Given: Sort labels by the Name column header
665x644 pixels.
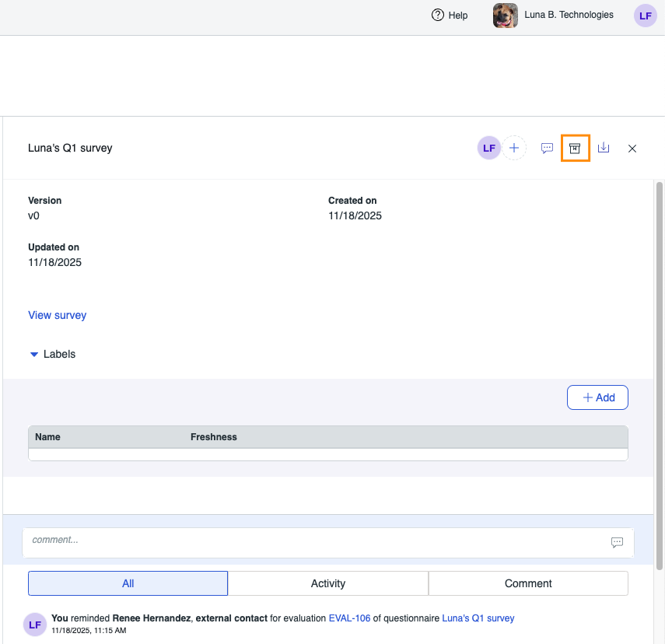Looking at the screenshot, I should [48, 437].
